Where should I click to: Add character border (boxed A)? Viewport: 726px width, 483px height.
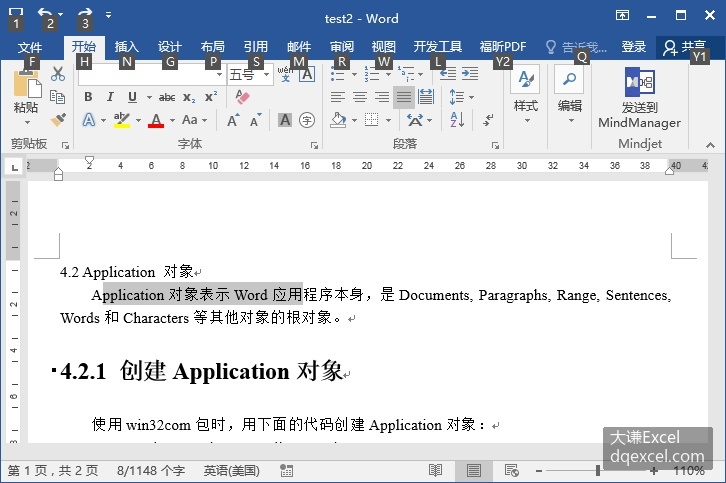[307, 74]
